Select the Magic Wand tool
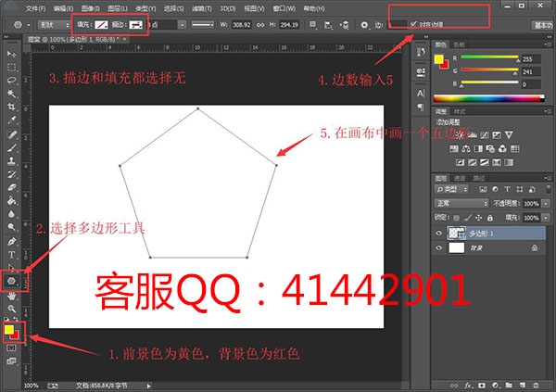Image resolution: width=556 pixels, height=392 pixels. tap(11, 94)
